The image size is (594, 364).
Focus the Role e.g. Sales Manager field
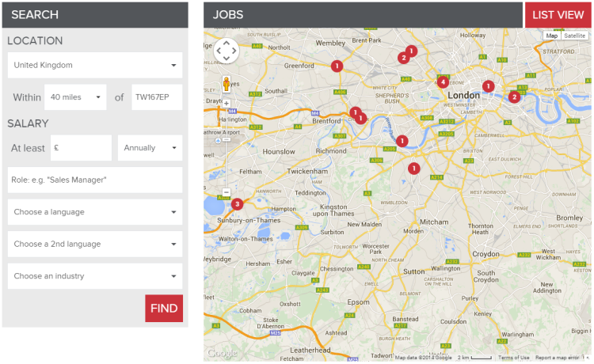click(x=95, y=180)
